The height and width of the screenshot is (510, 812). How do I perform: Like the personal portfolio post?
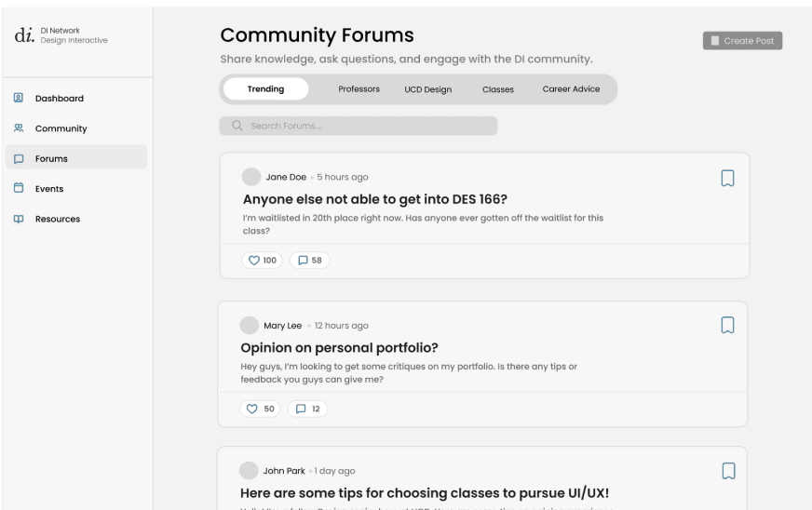tap(260, 409)
